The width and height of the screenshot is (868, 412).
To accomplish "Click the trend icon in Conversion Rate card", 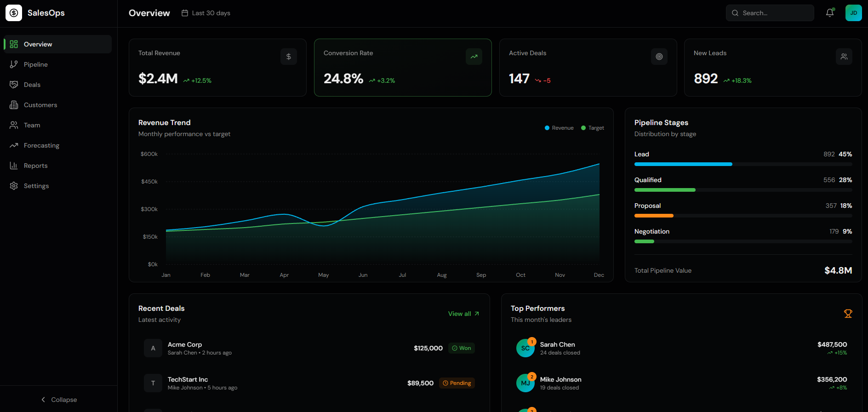I will pyautogui.click(x=474, y=57).
